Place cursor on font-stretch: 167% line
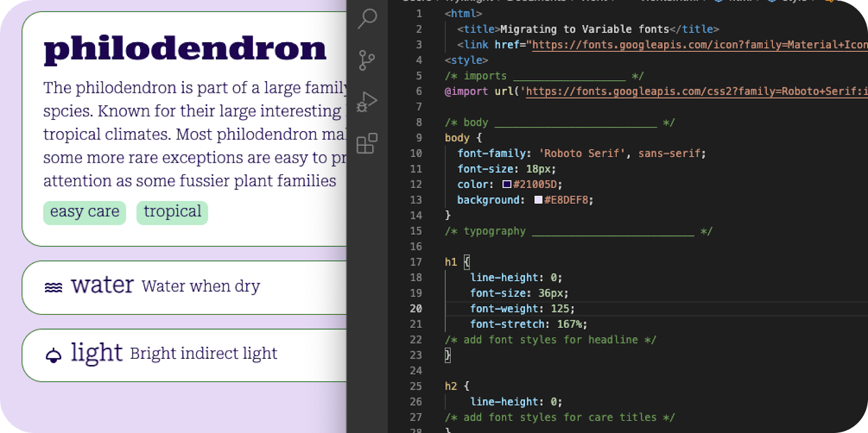This screenshot has width=868, height=433. pyautogui.click(x=528, y=324)
